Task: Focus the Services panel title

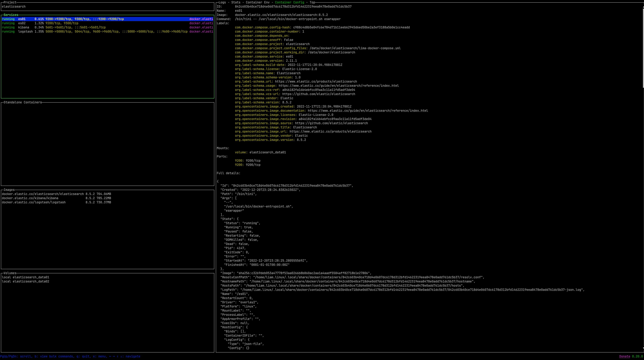Action: point(11,15)
